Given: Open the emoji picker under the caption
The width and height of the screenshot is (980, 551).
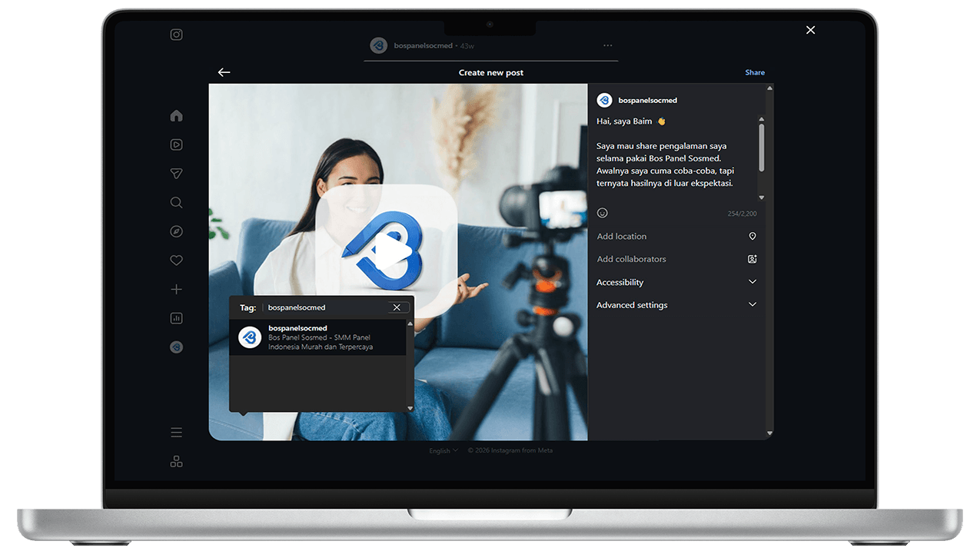Looking at the screenshot, I should [x=603, y=213].
